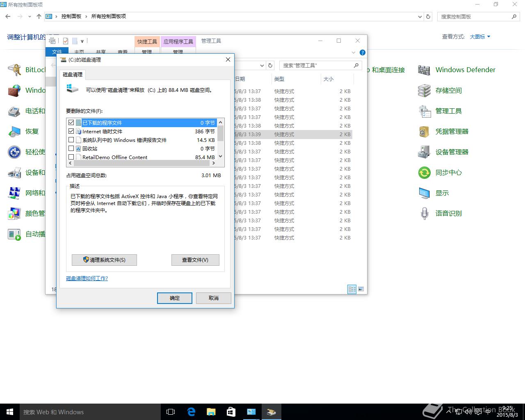This screenshot has width=525, height=420.
Task: Open the Credential Manager (凭据管理器) icon
Action: pyautogui.click(x=424, y=131)
